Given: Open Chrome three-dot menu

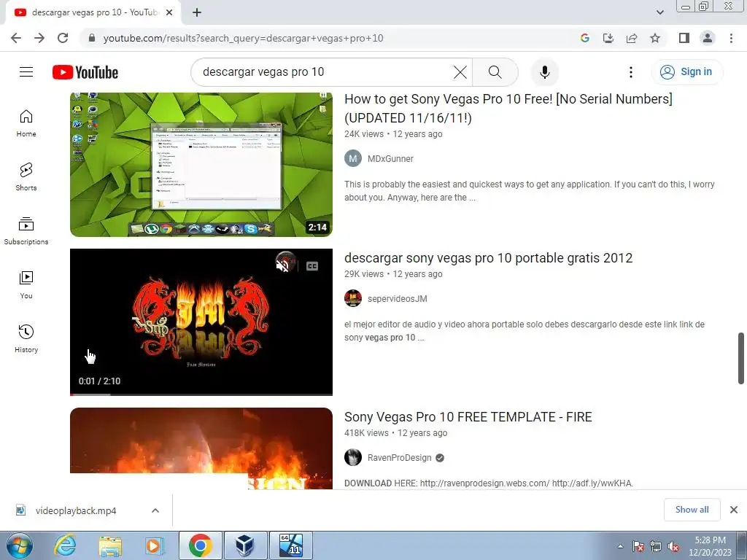Looking at the screenshot, I should pyautogui.click(x=731, y=38).
